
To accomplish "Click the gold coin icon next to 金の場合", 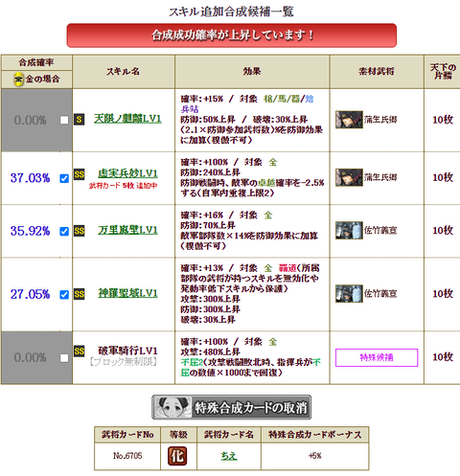I will pos(18,79).
